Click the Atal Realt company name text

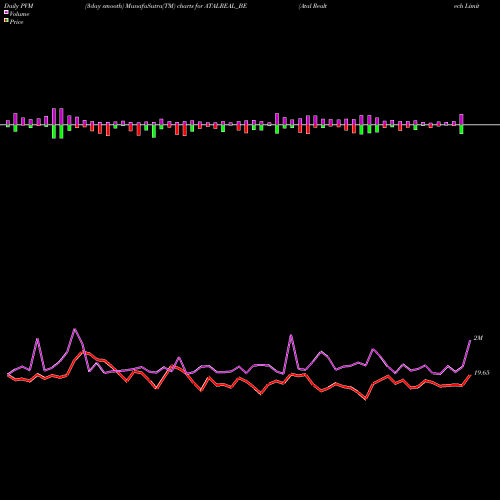point(313,6)
